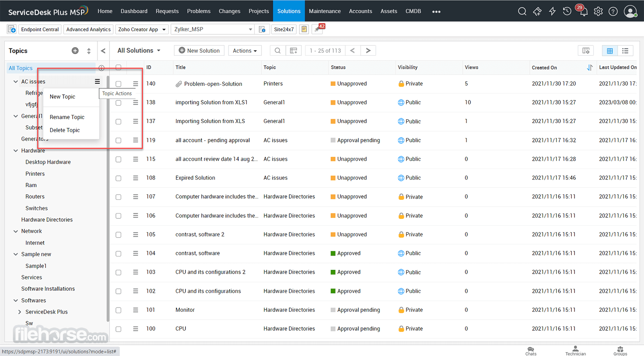Check the box for solution 115
The image size is (644, 356).
point(118,159)
